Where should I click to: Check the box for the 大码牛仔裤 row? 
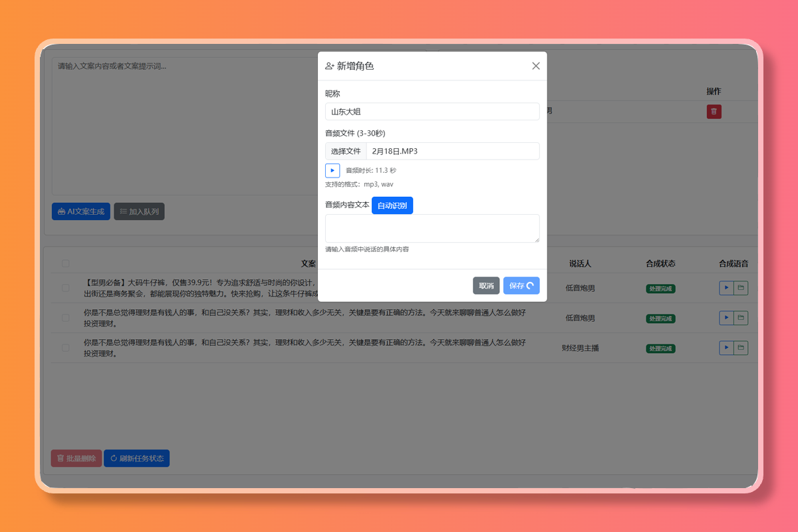[65, 288]
